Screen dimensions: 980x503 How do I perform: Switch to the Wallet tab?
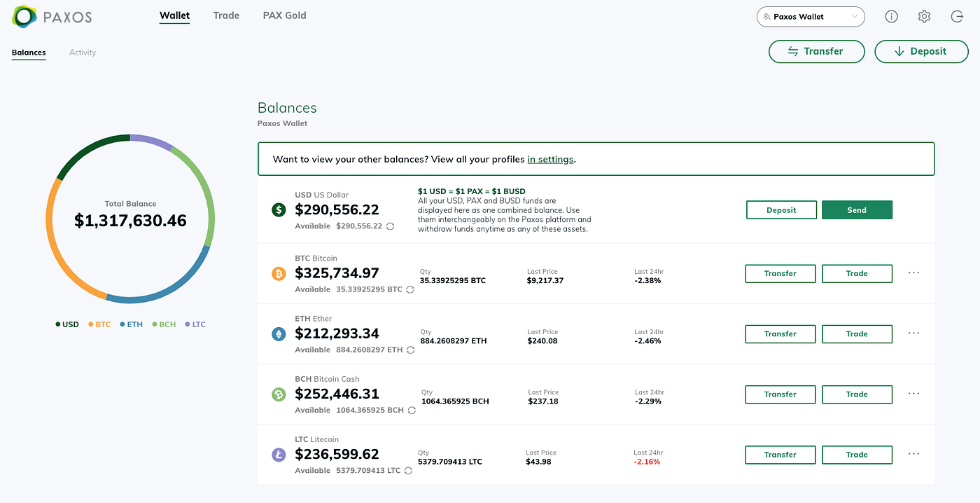(174, 15)
